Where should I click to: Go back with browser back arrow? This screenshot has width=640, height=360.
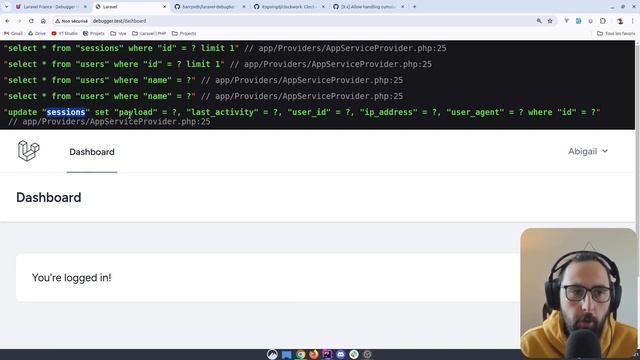point(7,21)
